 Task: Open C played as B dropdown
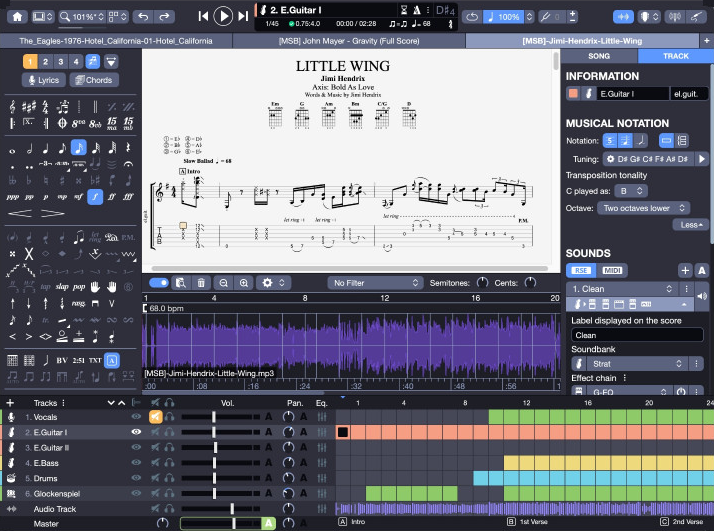click(x=631, y=191)
